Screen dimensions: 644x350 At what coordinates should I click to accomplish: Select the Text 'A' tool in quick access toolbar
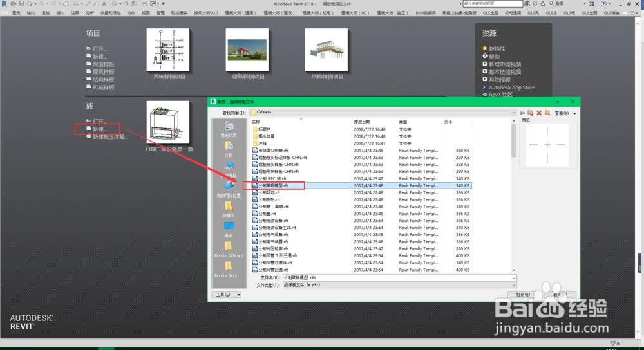click(104, 4)
